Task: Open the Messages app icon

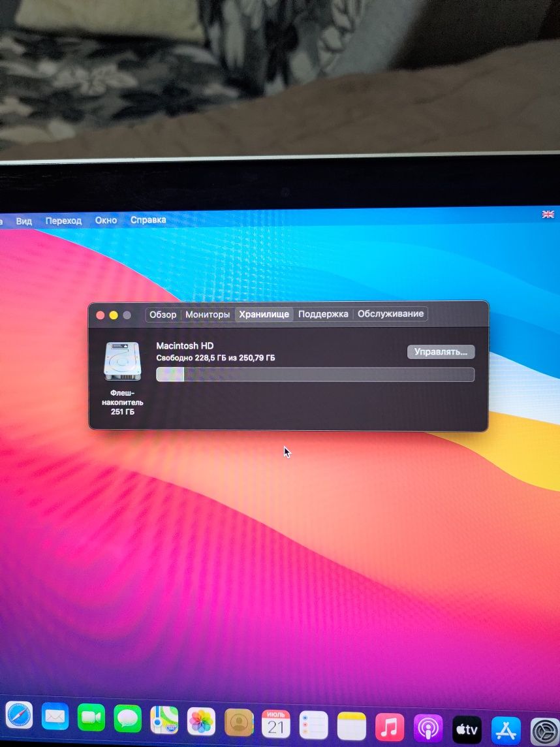Action: coord(128,719)
